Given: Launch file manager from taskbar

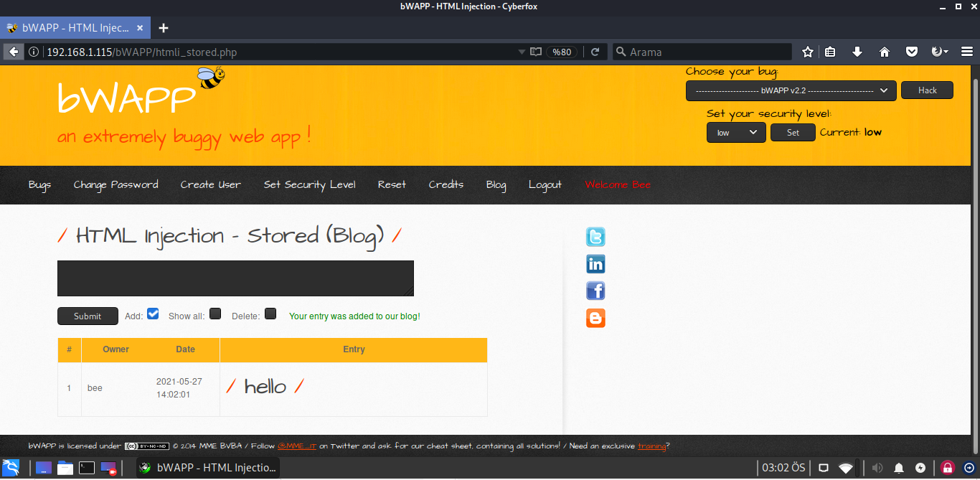Looking at the screenshot, I should 65,468.
